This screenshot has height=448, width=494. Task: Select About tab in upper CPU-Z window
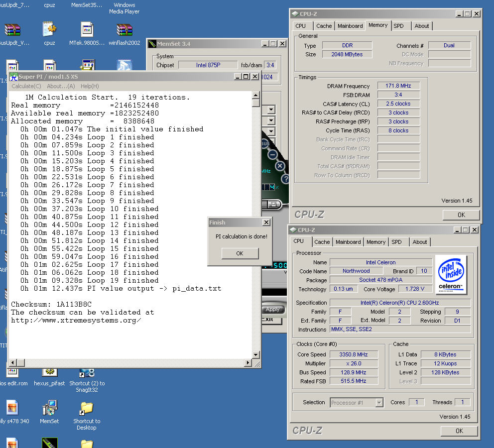pos(421,26)
